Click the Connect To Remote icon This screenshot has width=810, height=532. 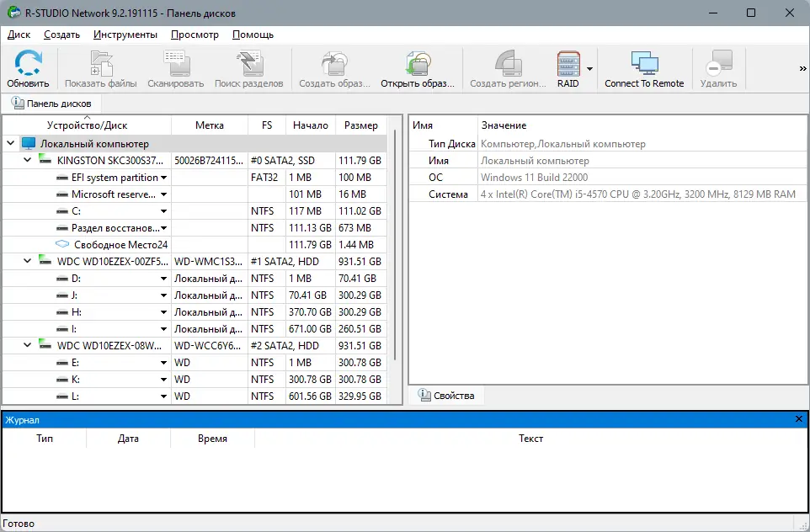[x=644, y=63]
